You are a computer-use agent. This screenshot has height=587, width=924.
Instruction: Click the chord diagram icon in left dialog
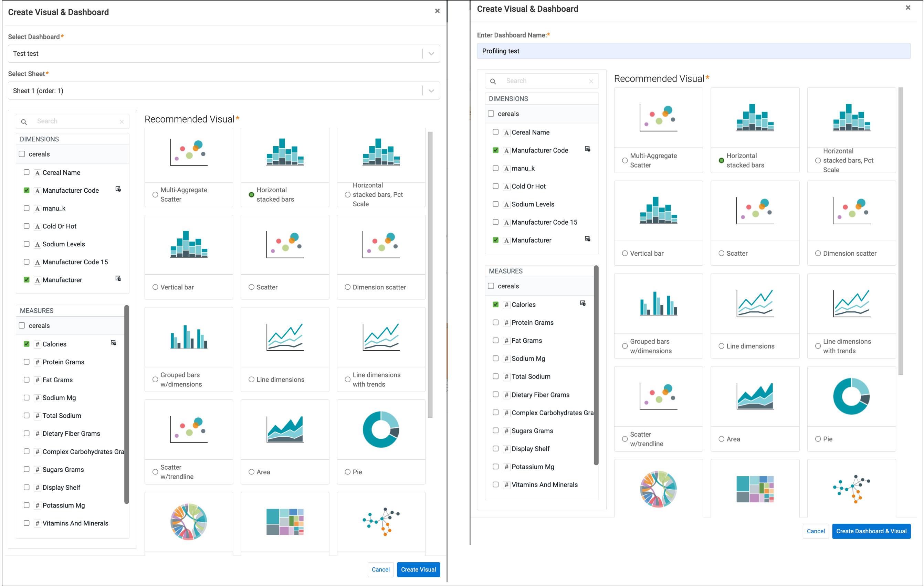click(189, 521)
